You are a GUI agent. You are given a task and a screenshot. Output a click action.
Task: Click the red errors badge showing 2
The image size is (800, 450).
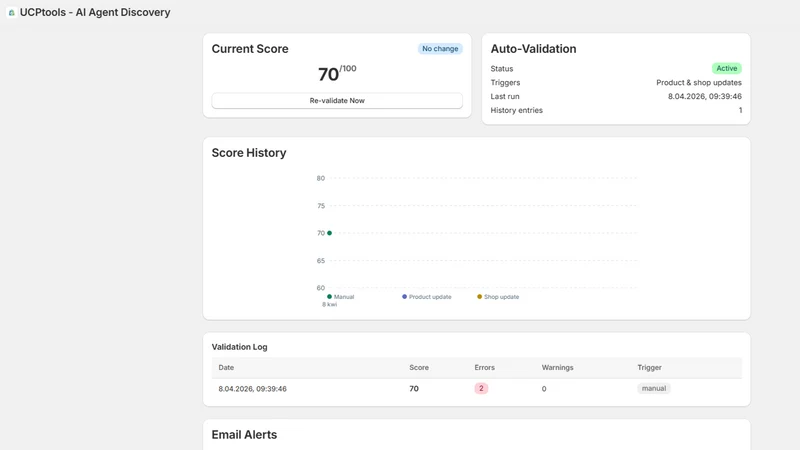pyautogui.click(x=481, y=388)
